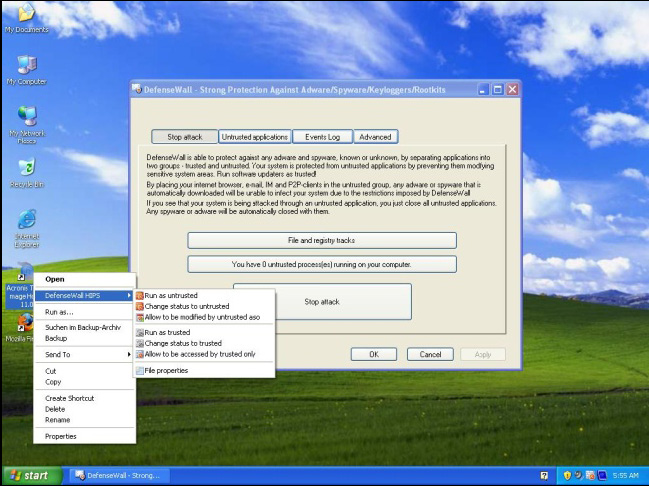
Task: Open the Advanced tab
Action: [375, 137]
